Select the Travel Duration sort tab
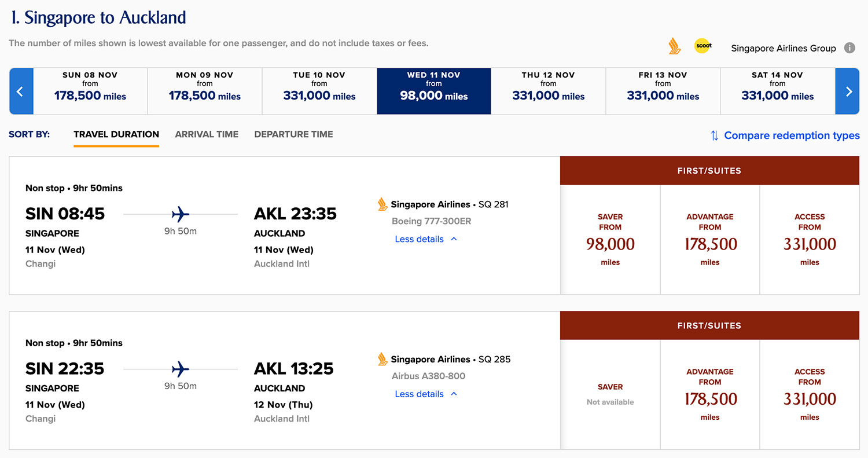Viewport: 868px width, 458px height. [x=116, y=134]
